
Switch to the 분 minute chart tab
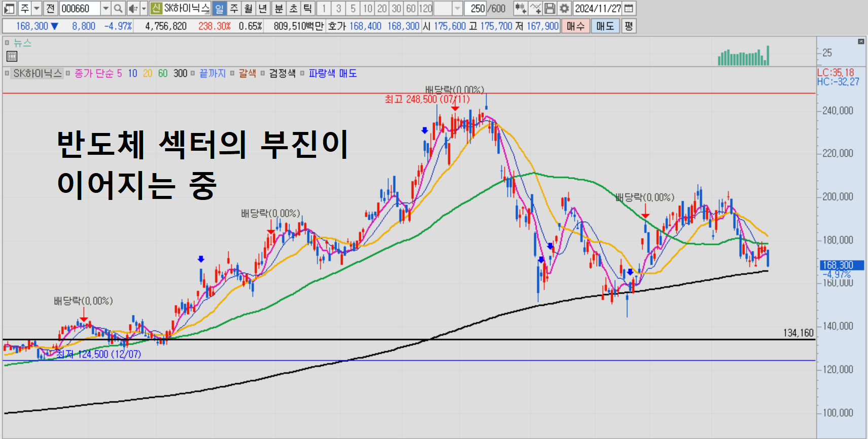pos(279,8)
